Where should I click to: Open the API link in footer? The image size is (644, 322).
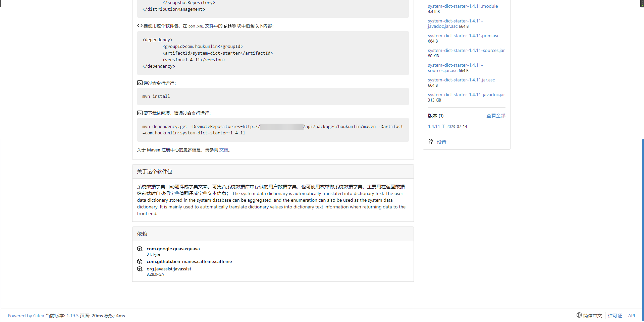631,316
